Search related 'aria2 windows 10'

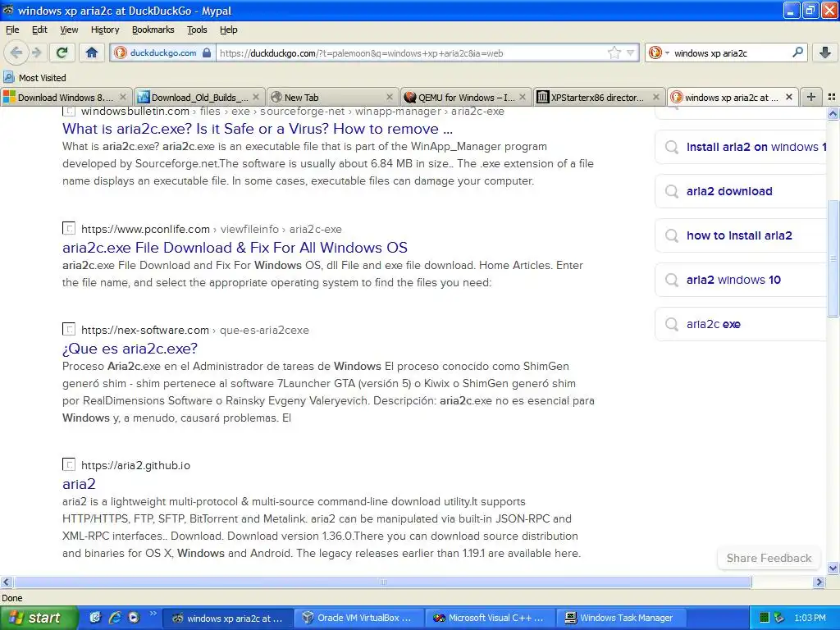742,280
